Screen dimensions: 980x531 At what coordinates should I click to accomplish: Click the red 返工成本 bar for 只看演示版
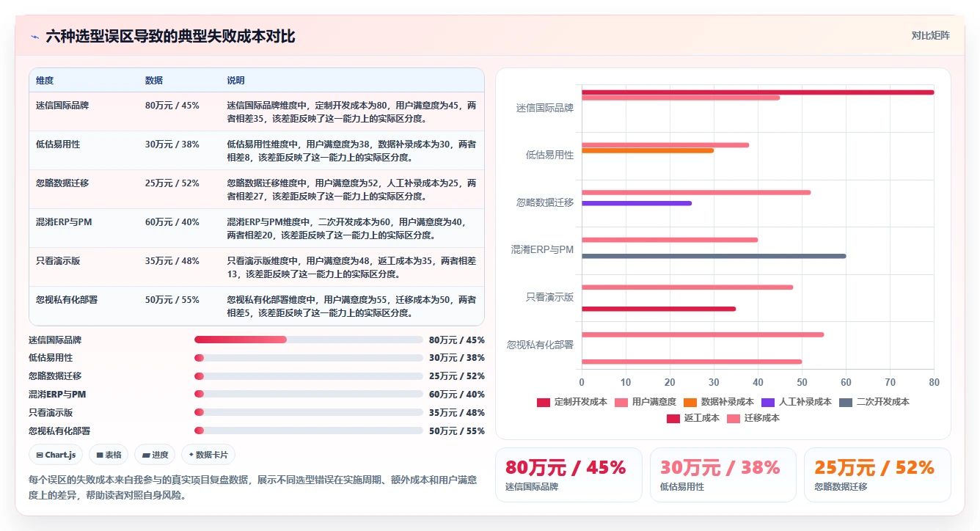click(659, 309)
